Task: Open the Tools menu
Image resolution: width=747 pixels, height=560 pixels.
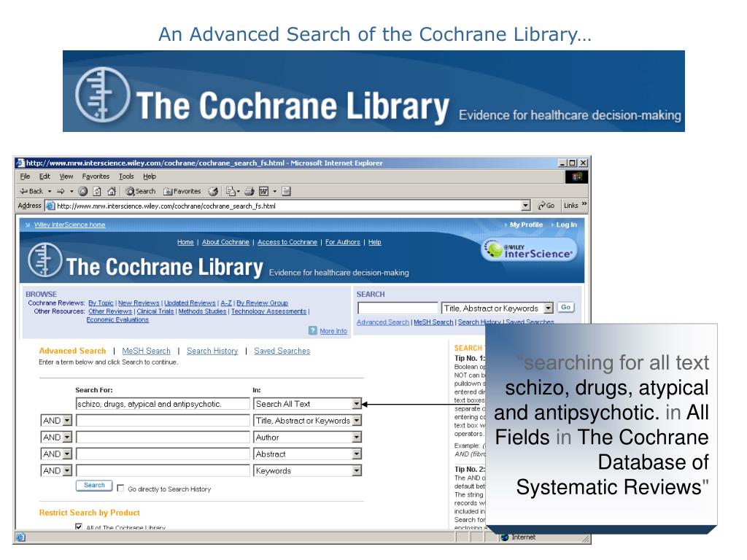Action: click(x=126, y=176)
